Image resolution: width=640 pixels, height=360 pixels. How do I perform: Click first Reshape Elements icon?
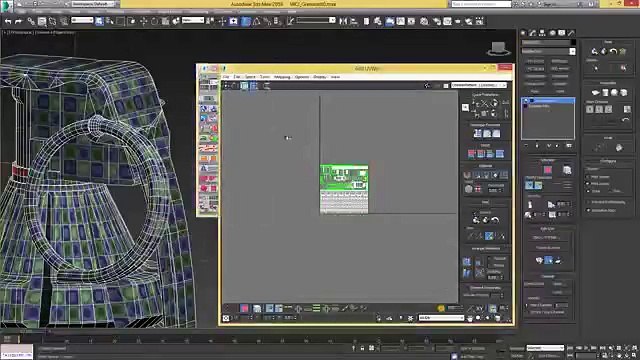click(477, 133)
